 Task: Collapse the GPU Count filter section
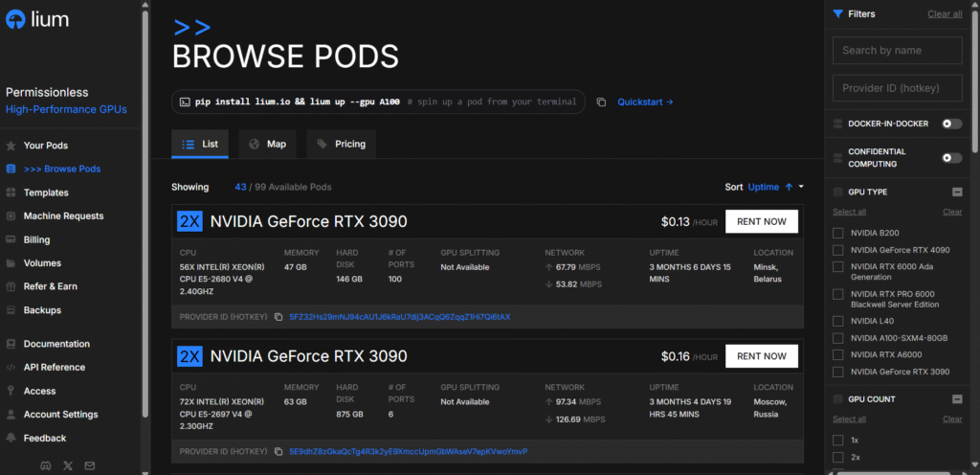coord(956,399)
